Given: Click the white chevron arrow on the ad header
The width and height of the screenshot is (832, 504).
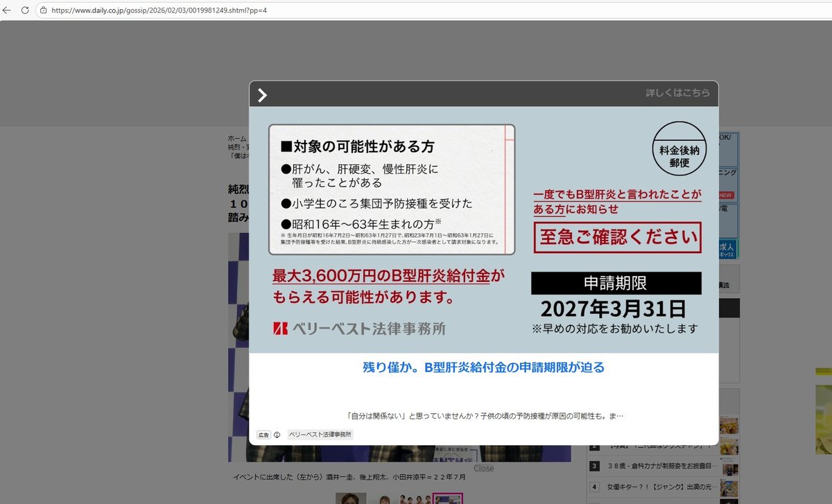Looking at the screenshot, I should click(x=262, y=95).
